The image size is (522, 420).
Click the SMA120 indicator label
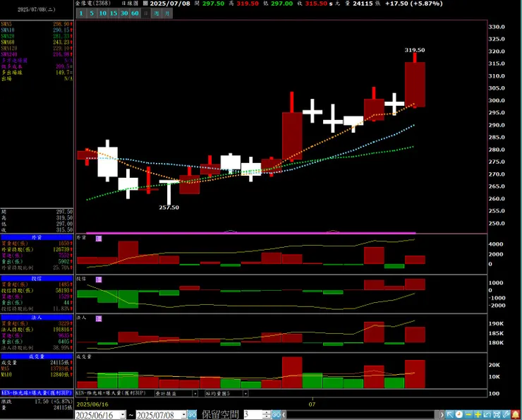(9, 48)
